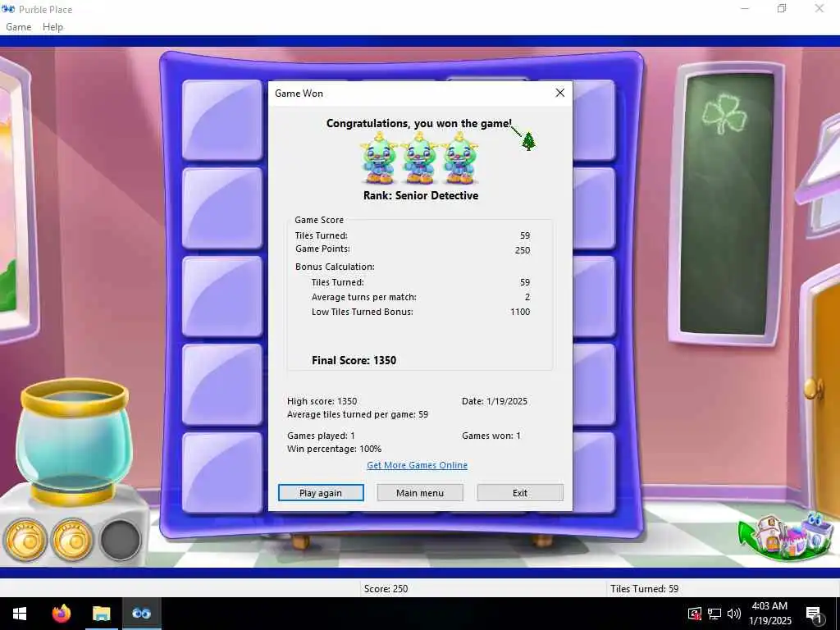
Task: Click the second gold sneak peek coin
Action: tap(72, 540)
